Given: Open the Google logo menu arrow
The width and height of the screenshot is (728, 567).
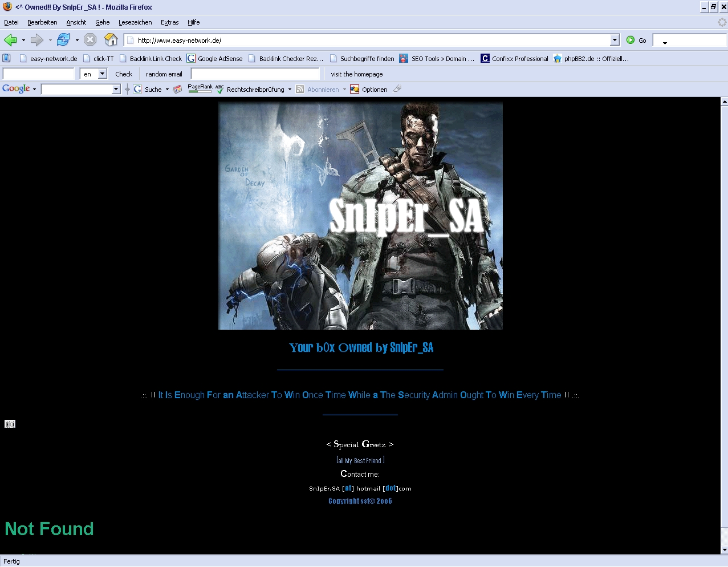Looking at the screenshot, I should [34, 89].
